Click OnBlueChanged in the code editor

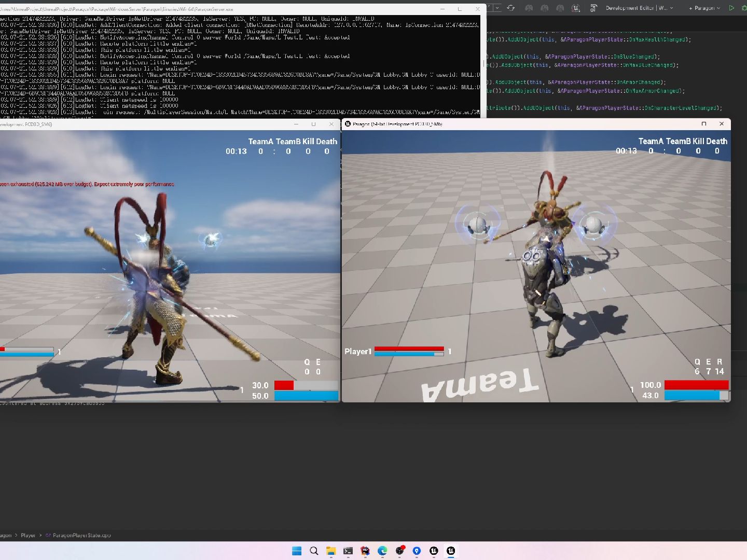coord(635,57)
